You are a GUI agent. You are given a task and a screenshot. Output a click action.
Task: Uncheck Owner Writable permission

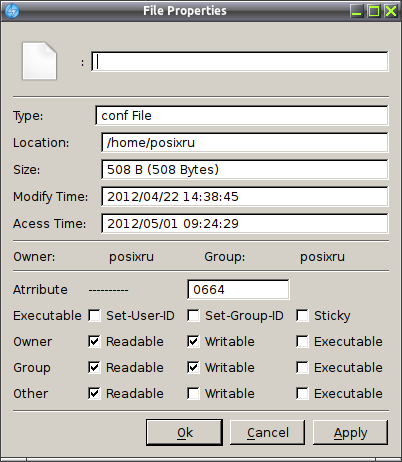coord(193,341)
